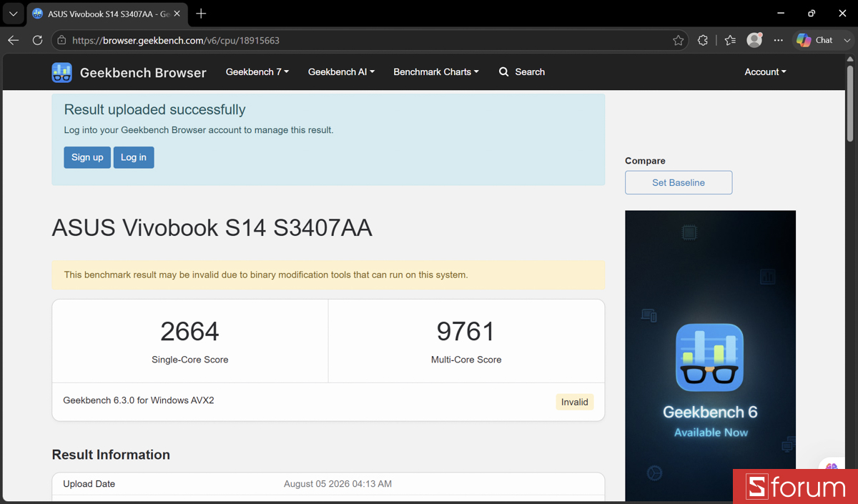The height and width of the screenshot is (504, 858).
Task: Refresh the Geekbench result page
Action: [37, 40]
